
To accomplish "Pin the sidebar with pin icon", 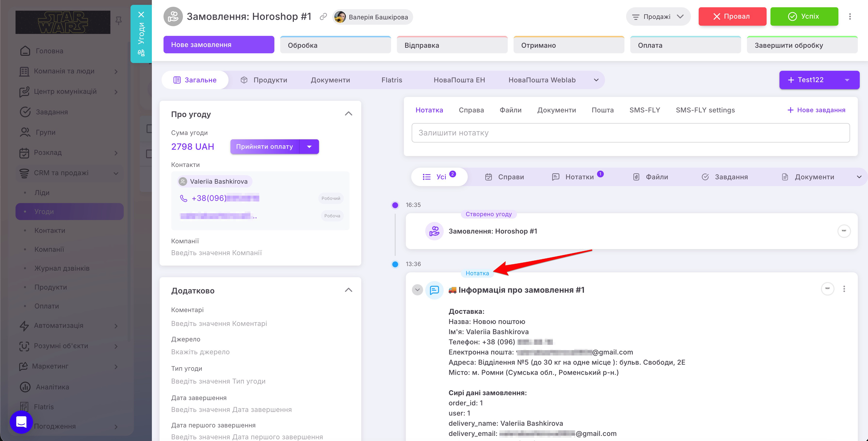I will pyautogui.click(x=118, y=21).
